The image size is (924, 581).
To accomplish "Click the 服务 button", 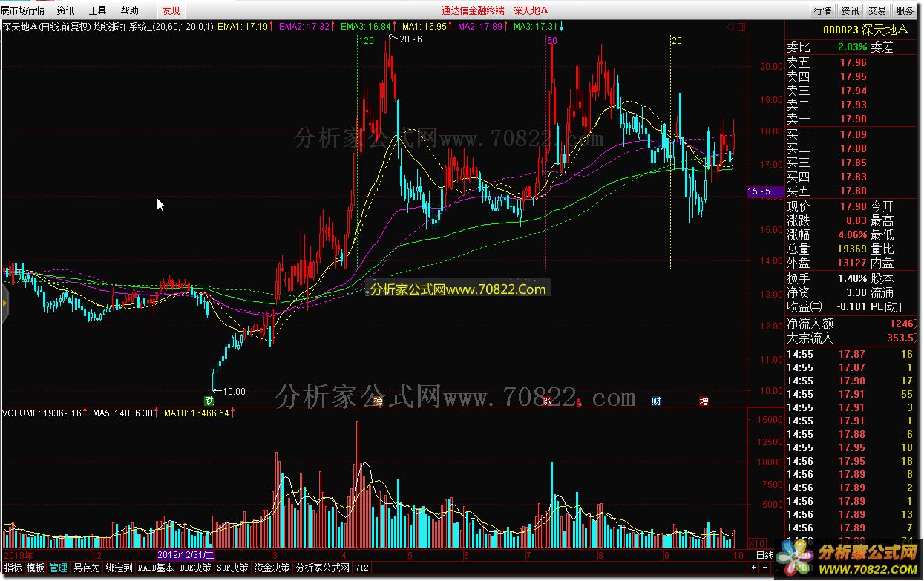I will pos(905,10).
